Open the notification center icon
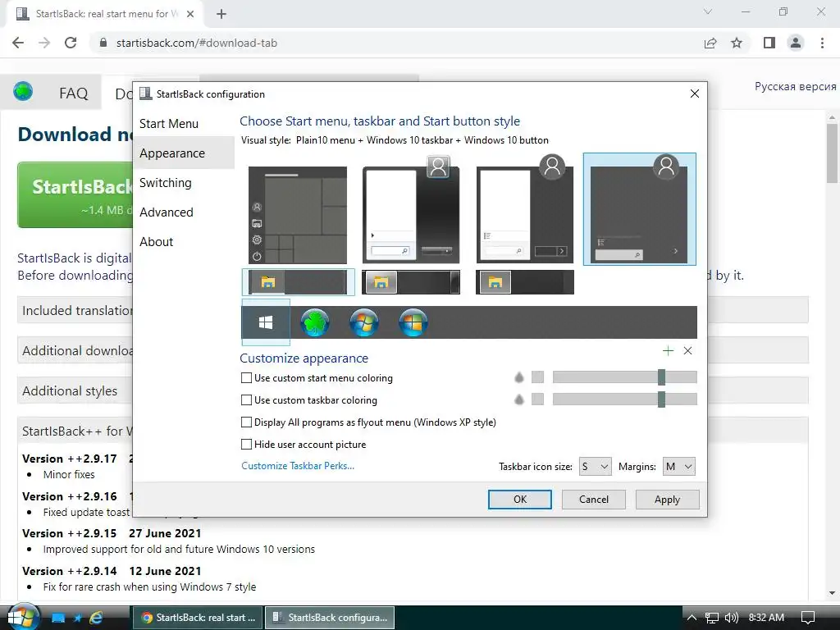840x630 pixels. (x=807, y=618)
